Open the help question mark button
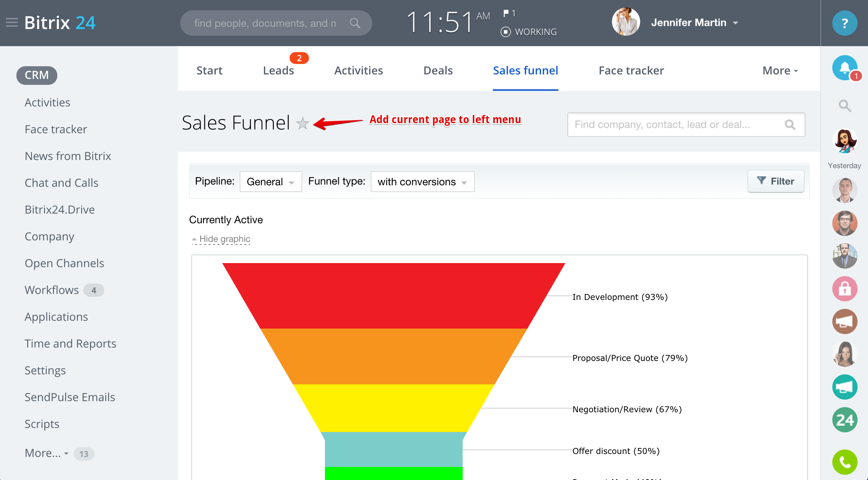This screenshot has width=868, height=480. coord(845,23)
